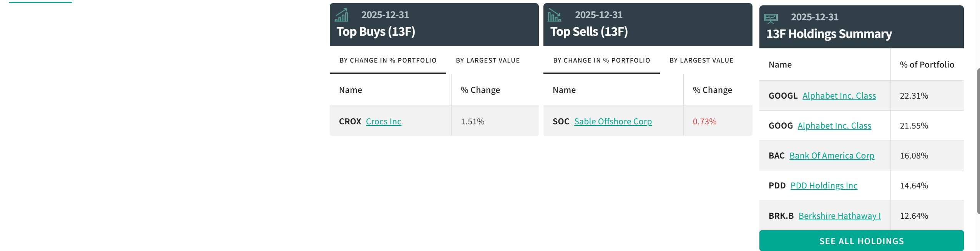
Task: Click Top Buys '% Change' column header
Action: (480, 90)
